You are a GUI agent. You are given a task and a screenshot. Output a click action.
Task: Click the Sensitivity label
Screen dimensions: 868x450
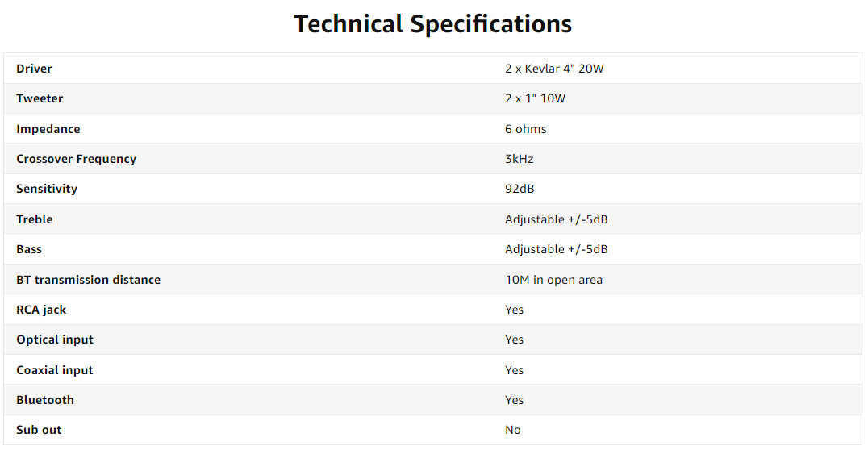pos(47,189)
